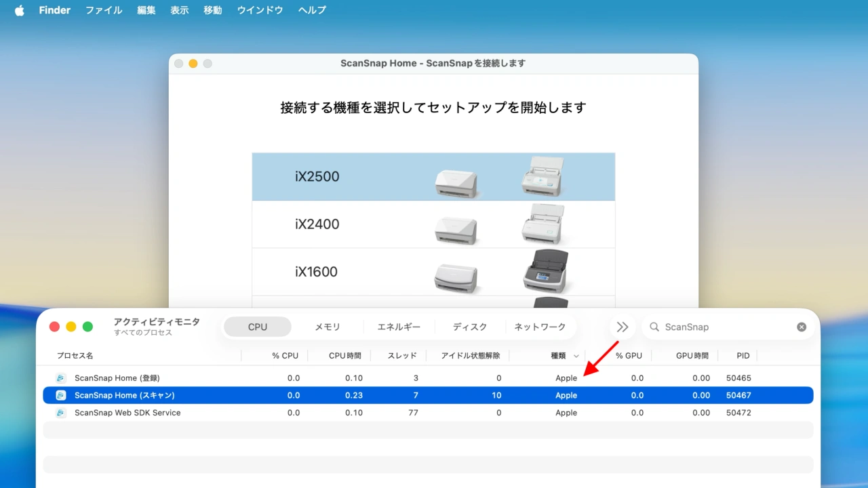The image size is (868, 488).
Task: Sort processes by % CPU column
Action: point(285,355)
